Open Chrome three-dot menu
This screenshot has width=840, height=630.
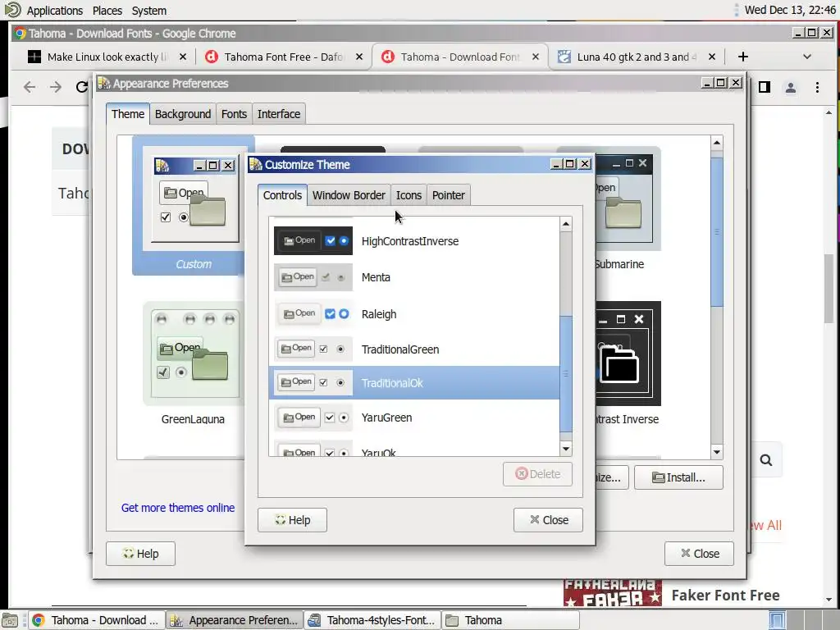click(x=817, y=87)
